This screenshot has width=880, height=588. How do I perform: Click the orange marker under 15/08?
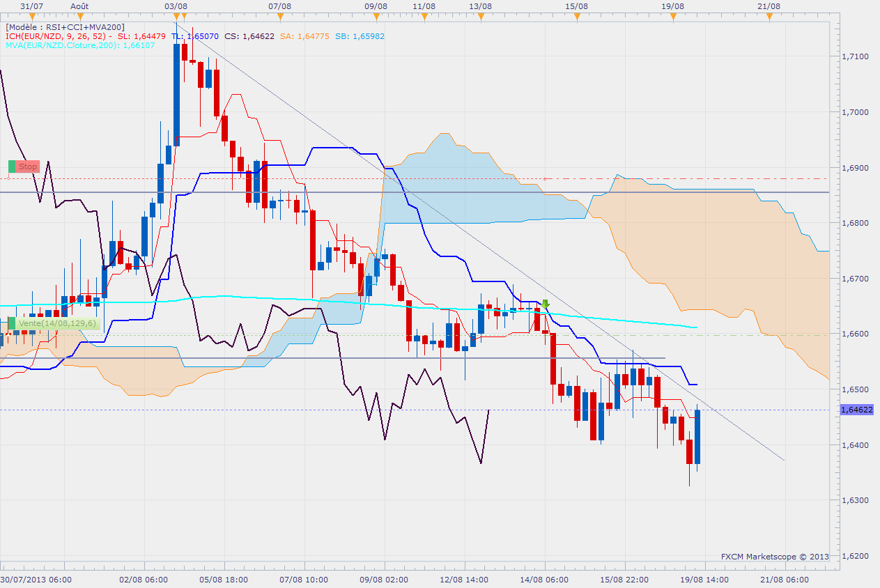click(577, 17)
